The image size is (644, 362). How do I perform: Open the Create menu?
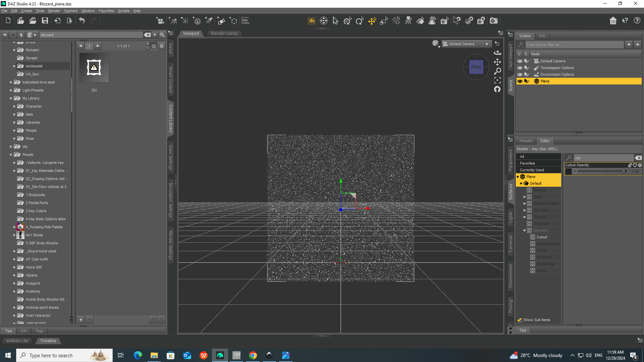26,11
